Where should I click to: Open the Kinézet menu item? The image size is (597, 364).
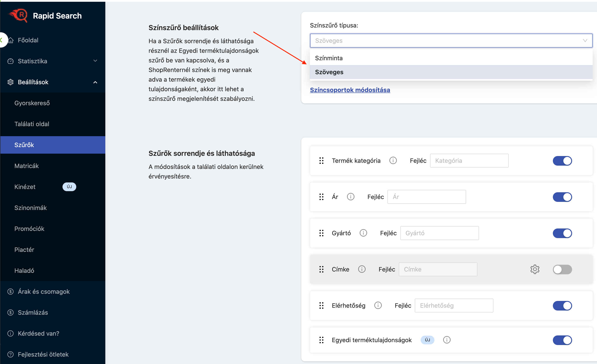click(x=25, y=187)
